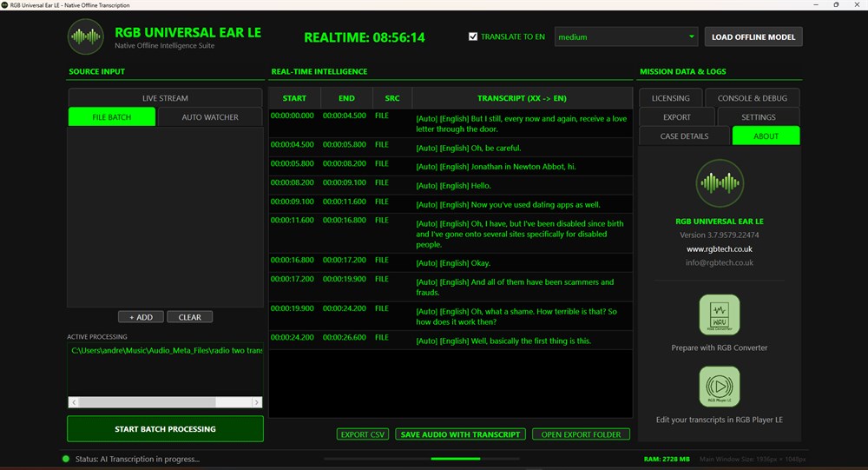Click the empty file batch list area
The width and height of the screenshot is (868, 470).
165,217
